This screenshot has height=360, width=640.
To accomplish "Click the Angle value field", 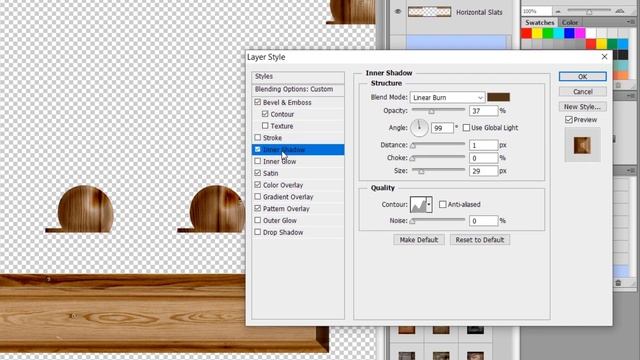I will click(x=442, y=128).
